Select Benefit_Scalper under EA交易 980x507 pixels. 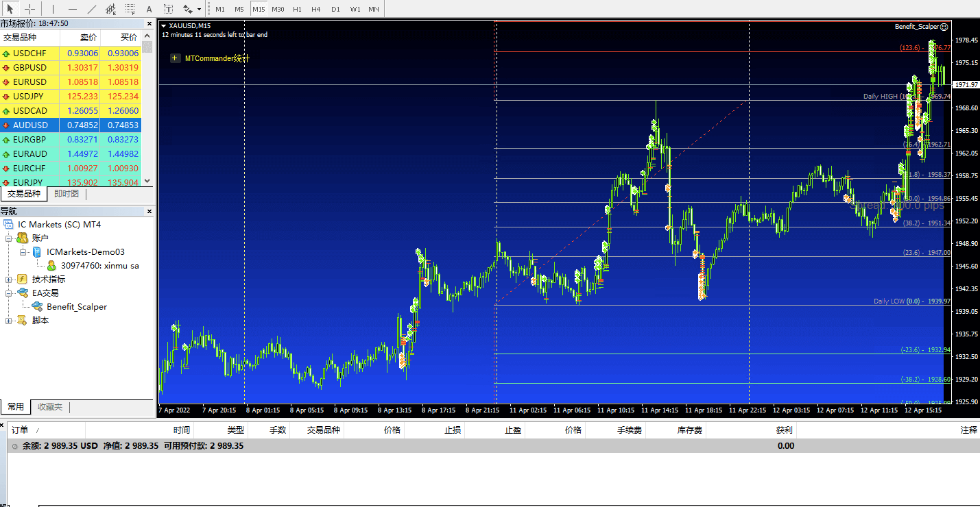[x=76, y=306]
